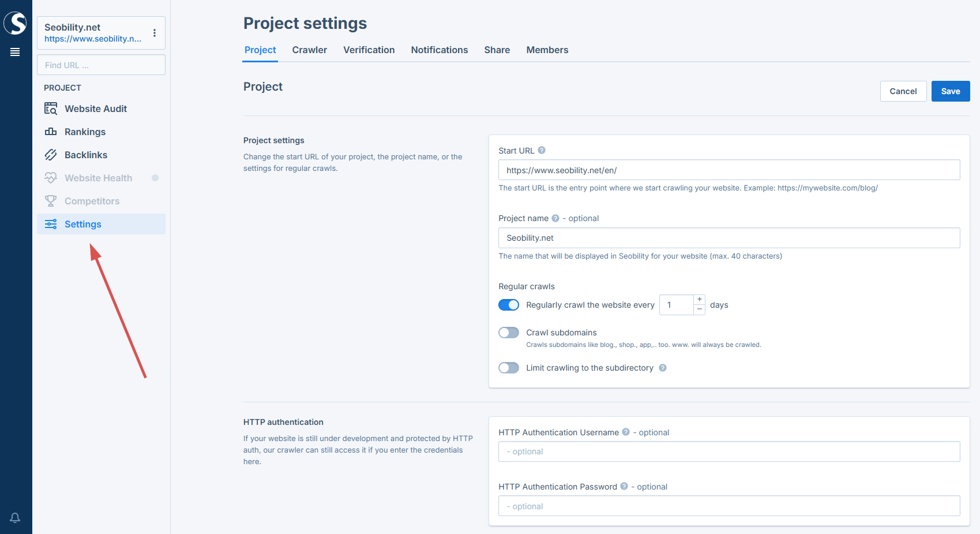
Task: Click the Rankings chart icon
Action: 51,132
